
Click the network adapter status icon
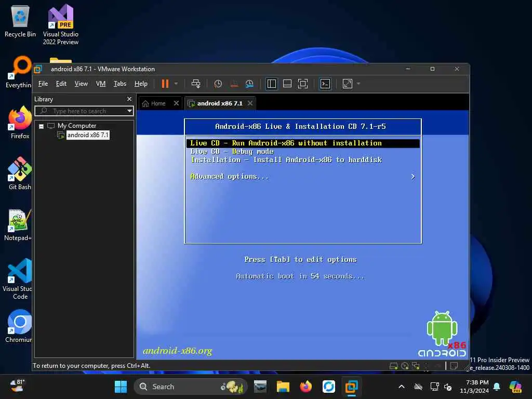(x=416, y=366)
